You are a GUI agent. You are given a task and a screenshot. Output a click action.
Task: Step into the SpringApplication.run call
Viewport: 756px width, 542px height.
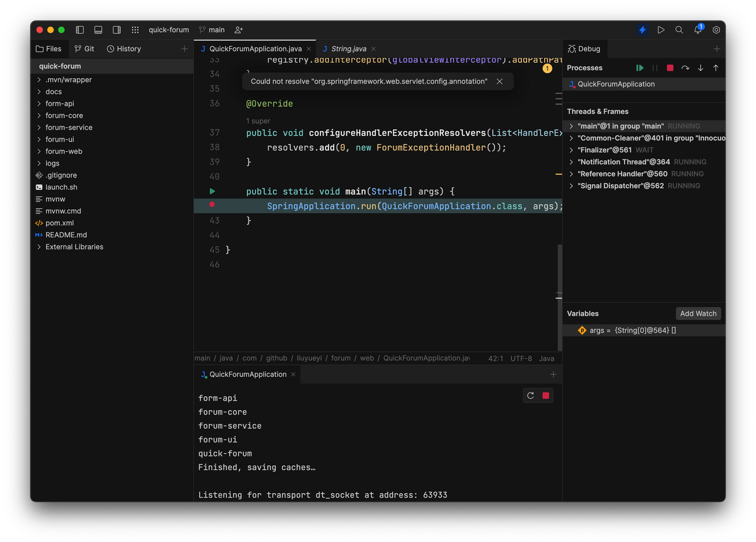pyautogui.click(x=700, y=68)
